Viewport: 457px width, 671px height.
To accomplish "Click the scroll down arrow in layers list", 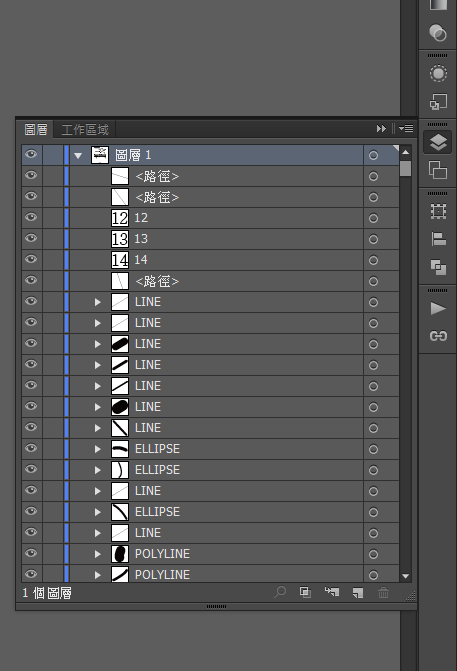I will (406, 576).
